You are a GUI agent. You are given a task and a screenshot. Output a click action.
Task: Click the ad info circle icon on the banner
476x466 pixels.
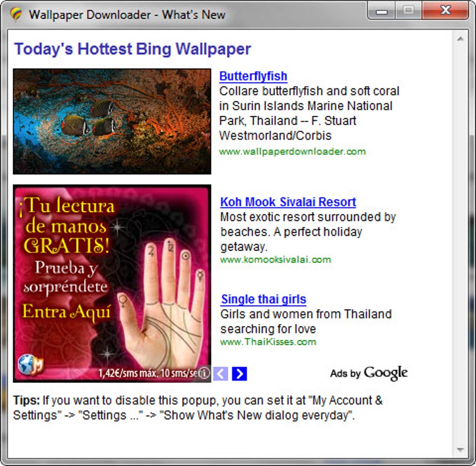[204, 373]
